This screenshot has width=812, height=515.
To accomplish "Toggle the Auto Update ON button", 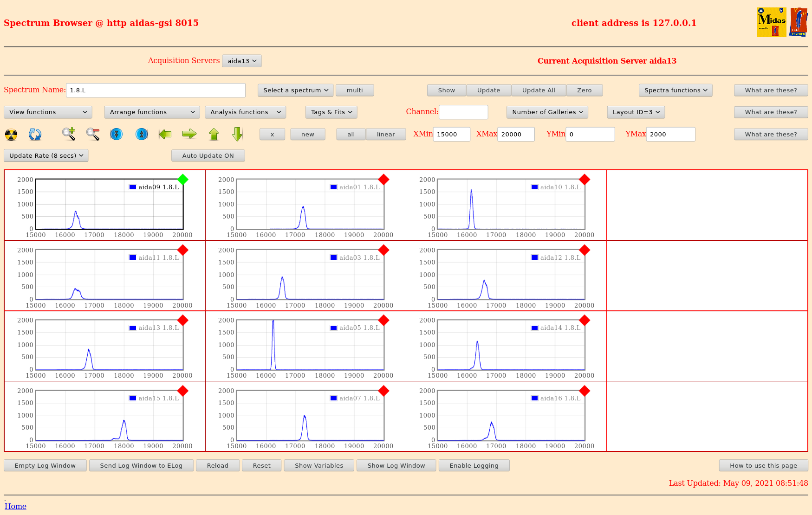I will pos(208,156).
